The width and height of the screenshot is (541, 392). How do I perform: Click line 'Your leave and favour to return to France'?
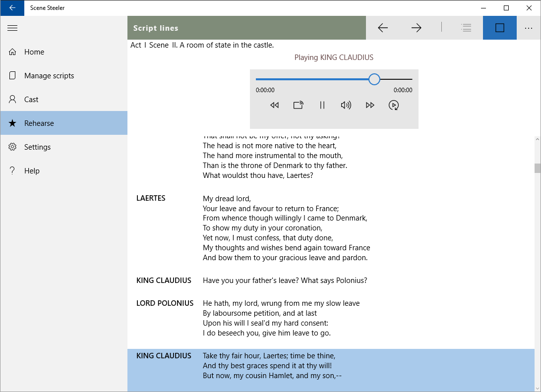click(x=271, y=209)
